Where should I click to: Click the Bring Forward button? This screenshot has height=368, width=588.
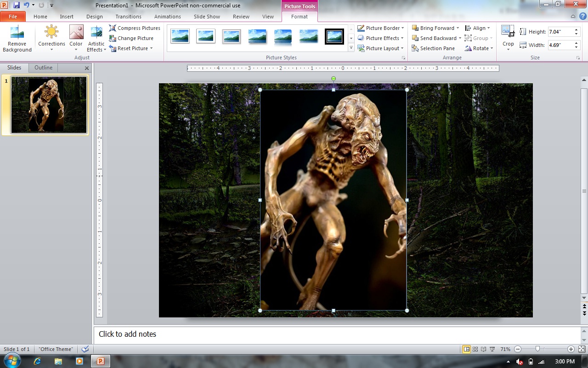(433, 28)
